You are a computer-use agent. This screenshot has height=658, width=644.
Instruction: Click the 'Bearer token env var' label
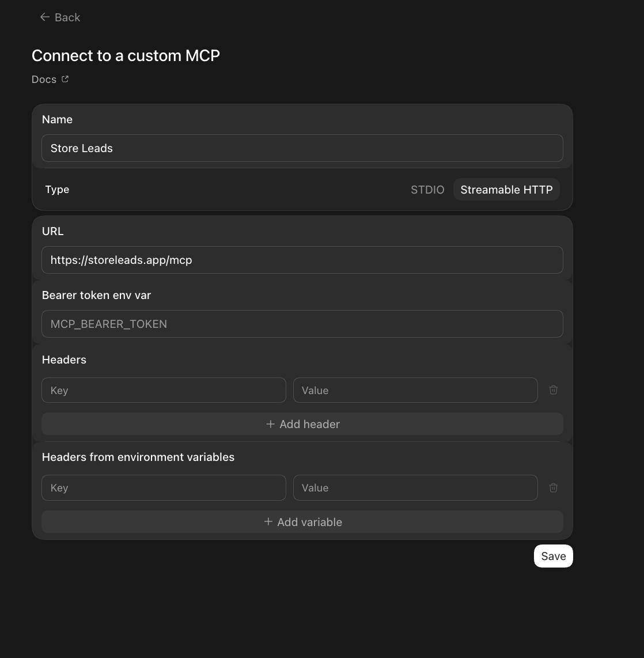97,296
